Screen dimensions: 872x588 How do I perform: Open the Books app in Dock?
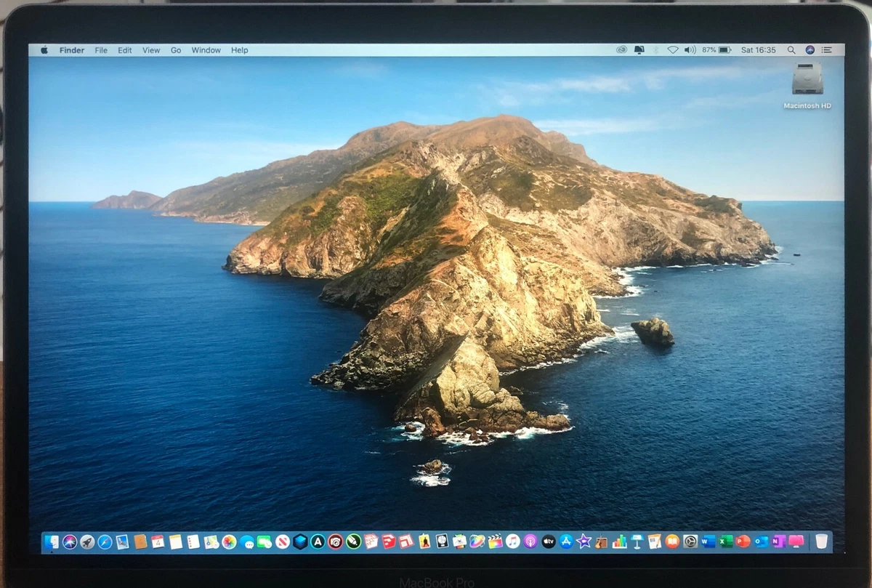pos(672,541)
